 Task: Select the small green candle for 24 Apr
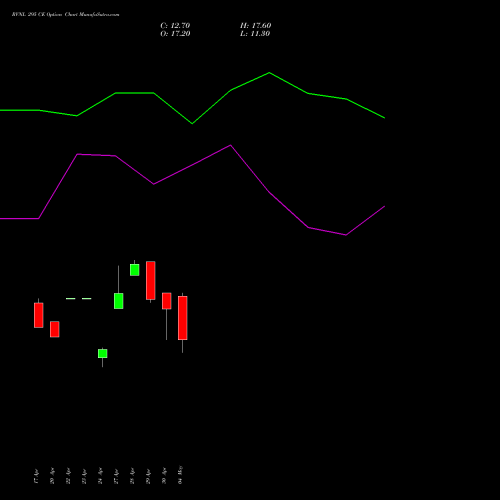103,353
